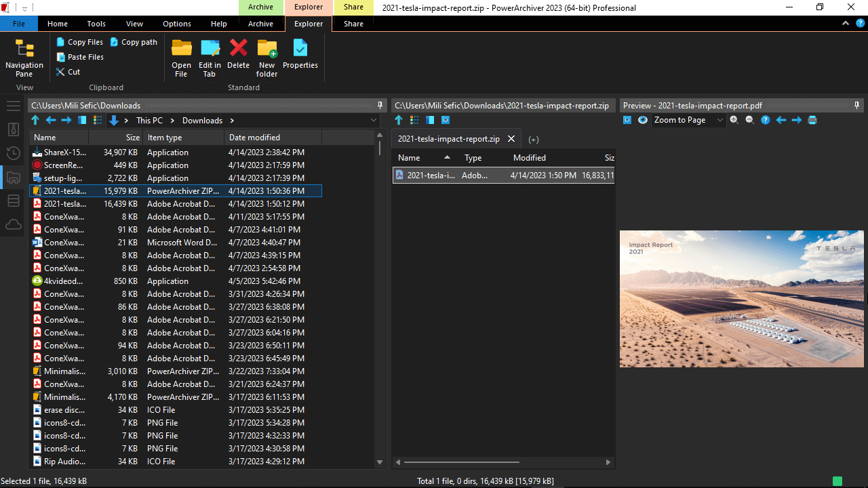Viewport: 868px width, 488px height.
Task: Open the Zoom to Page dropdown
Action: tap(721, 120)
